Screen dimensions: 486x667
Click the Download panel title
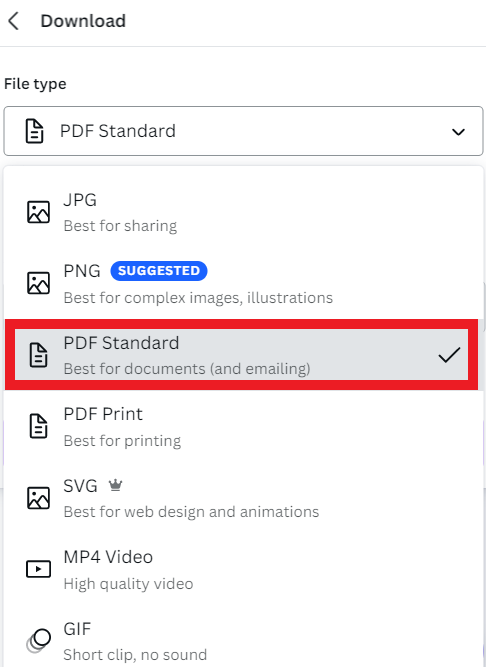coord(83,21)
